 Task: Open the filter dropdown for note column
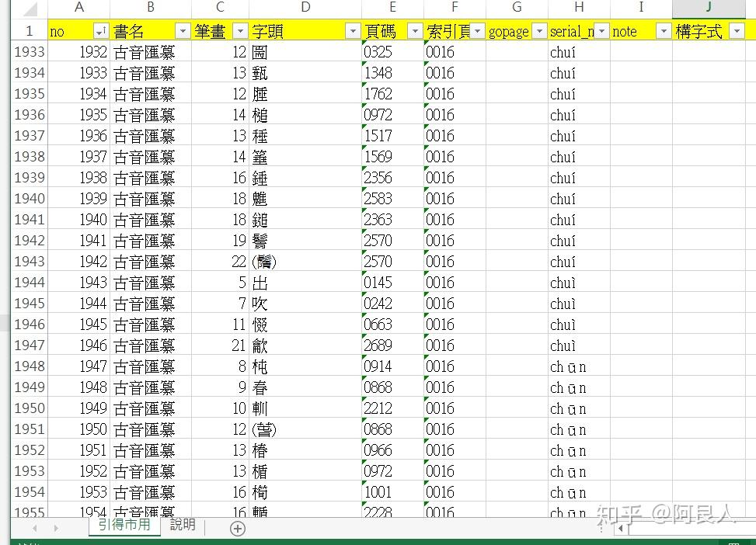(x=664, y=31)
